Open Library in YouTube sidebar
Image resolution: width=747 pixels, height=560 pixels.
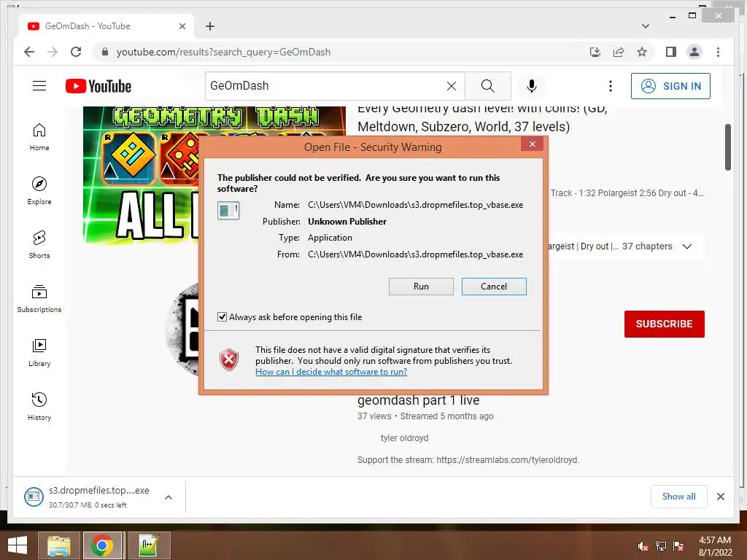point(39,352)
